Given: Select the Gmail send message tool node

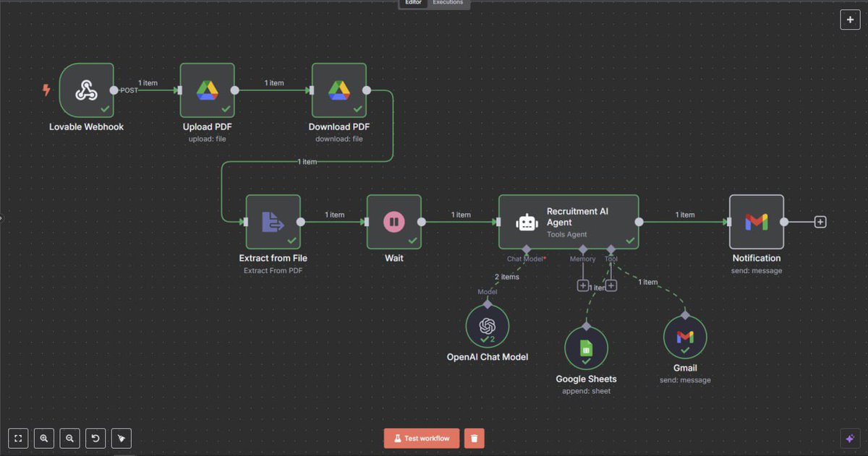Looking at the screenshot, I should click(x=684, y=337).
